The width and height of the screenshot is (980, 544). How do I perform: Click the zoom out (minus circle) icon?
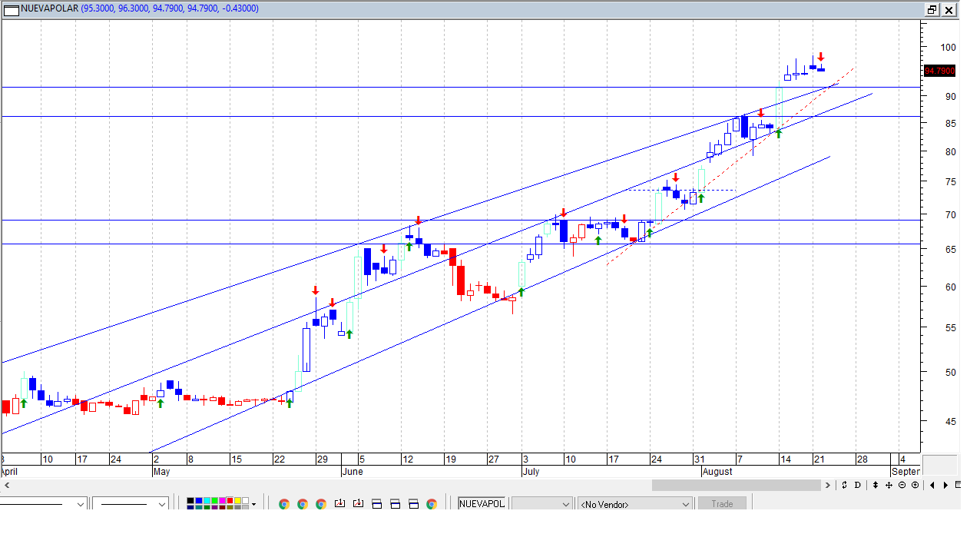pos(902,485)
